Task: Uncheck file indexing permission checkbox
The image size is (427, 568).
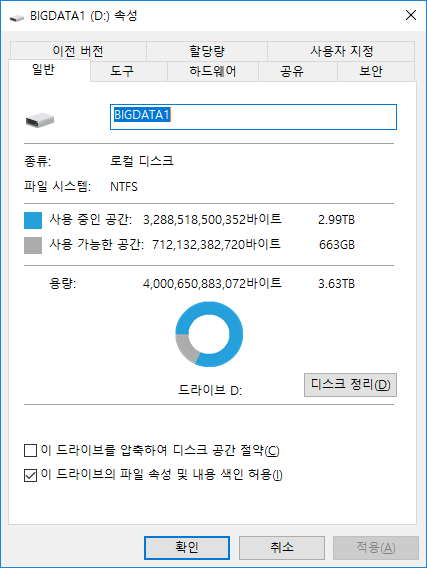Action: click(x=30, y=475)
